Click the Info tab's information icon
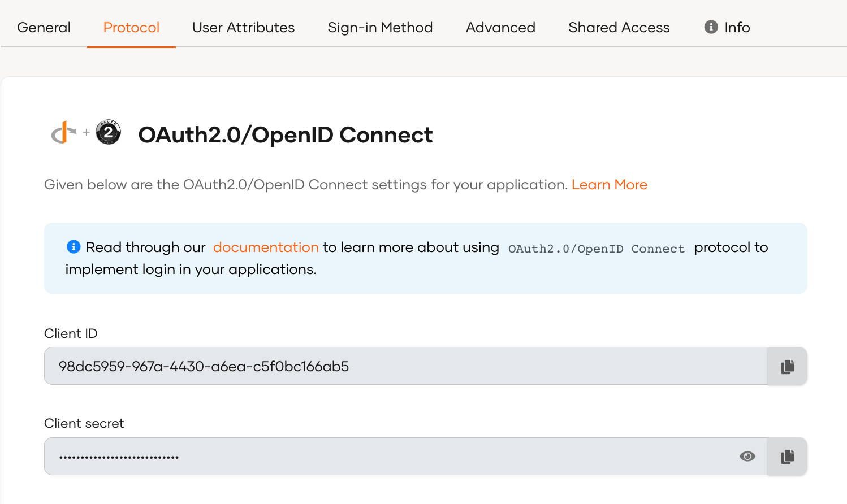847x504 pixels. 711,27
